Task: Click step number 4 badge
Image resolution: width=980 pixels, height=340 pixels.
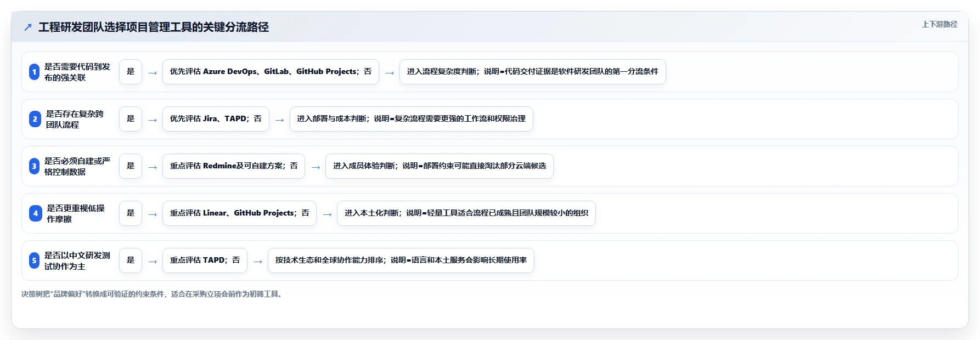Action: click(x=36, y=213)
